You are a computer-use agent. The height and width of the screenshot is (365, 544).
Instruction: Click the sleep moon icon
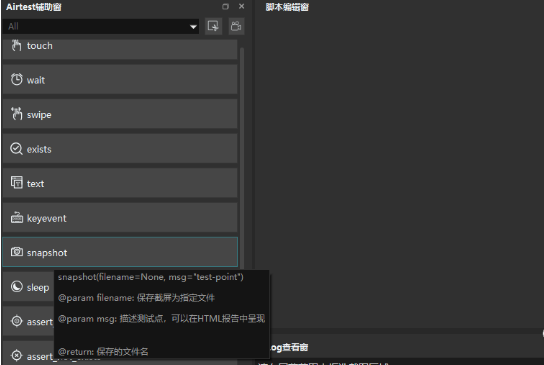coord(17,287)
